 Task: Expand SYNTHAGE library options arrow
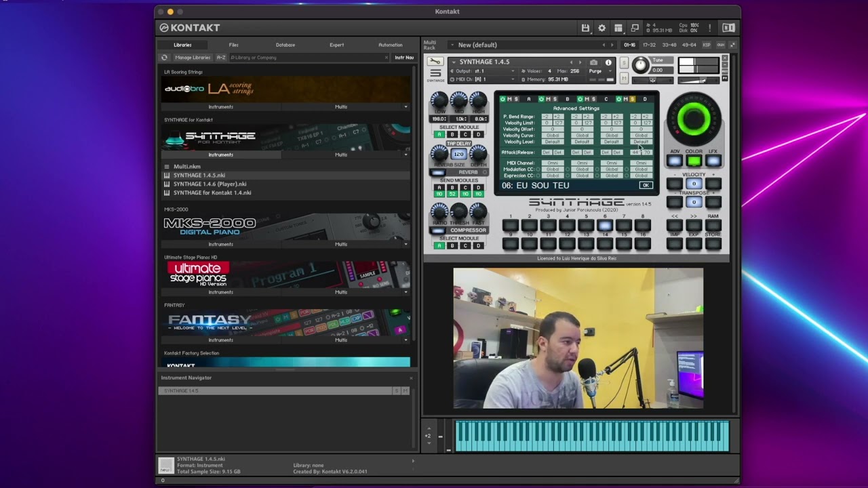point(406,155)
